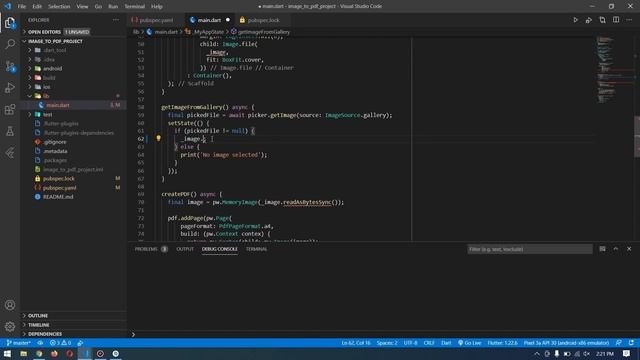Open pubspec.lock in the file tree
Image resolution: width=640 pixels, height=360 pixels.
point(59,178)
